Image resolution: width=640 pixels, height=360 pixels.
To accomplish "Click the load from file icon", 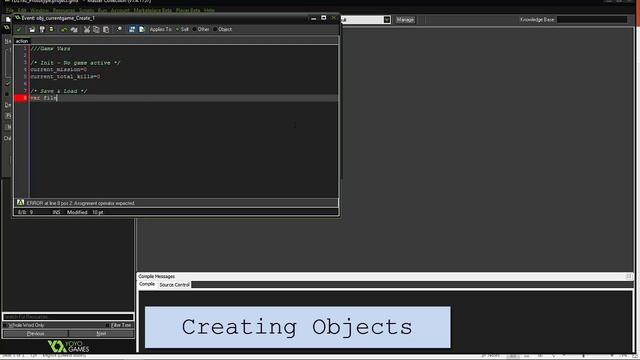I will coord(32,29).
